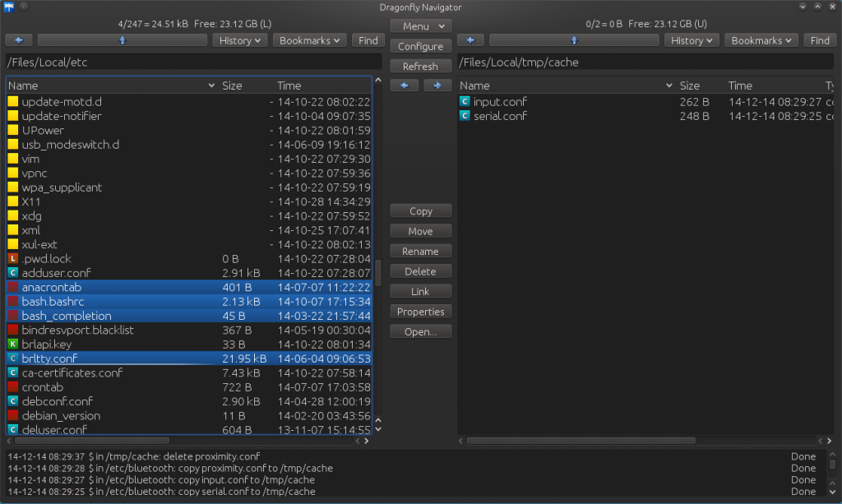Click the Open... button

pos(421,331)
